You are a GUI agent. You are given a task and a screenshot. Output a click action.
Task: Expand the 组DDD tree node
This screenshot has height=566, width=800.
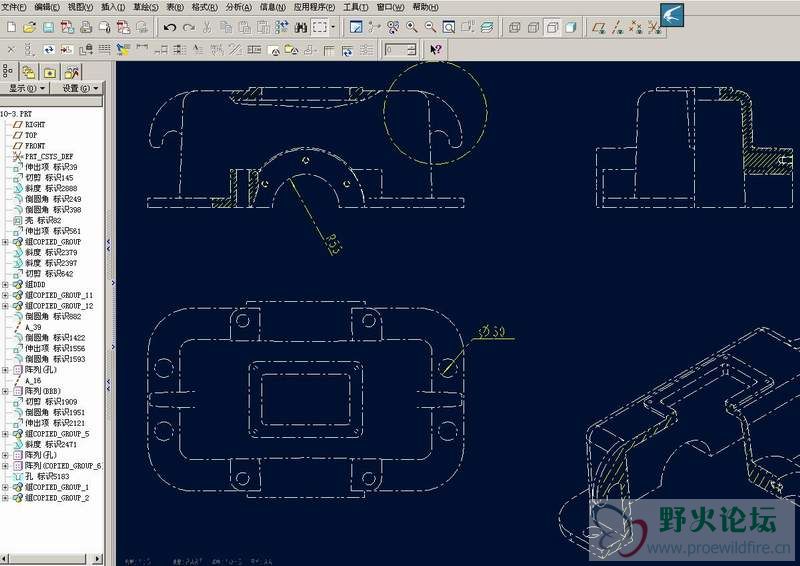5,284
